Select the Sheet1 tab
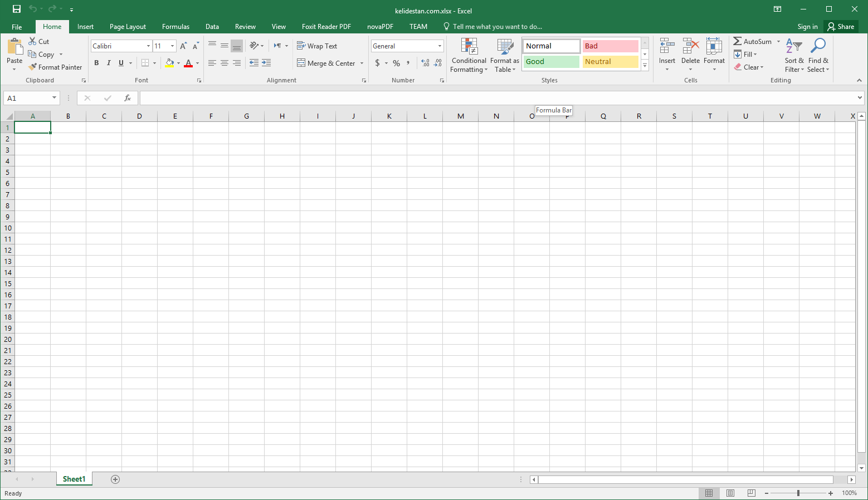The height and width of the screenshot is (500, 868). (x=74, y=479)
